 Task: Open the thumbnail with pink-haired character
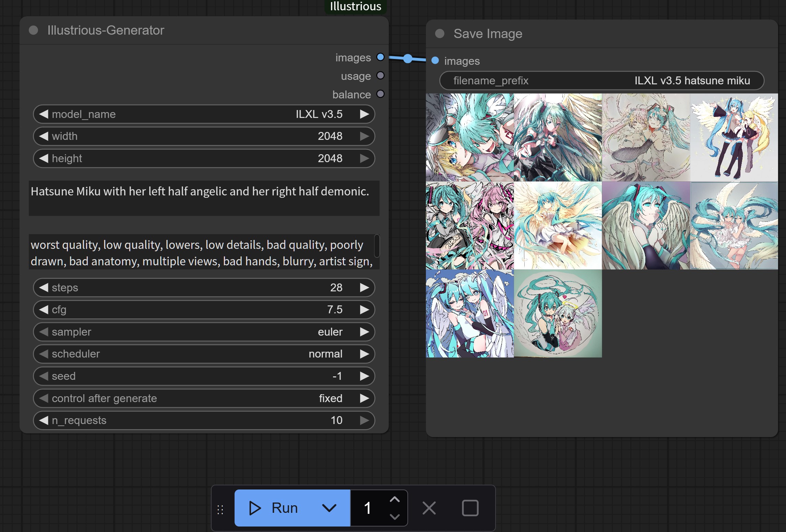pyautogui.click(x=470, y=226)
